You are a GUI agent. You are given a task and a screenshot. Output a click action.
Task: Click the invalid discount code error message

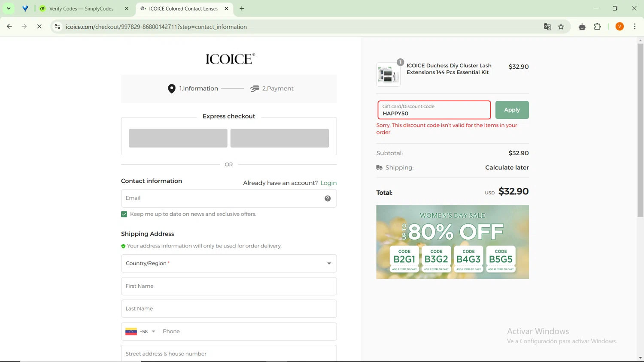(x=447, y=129)
